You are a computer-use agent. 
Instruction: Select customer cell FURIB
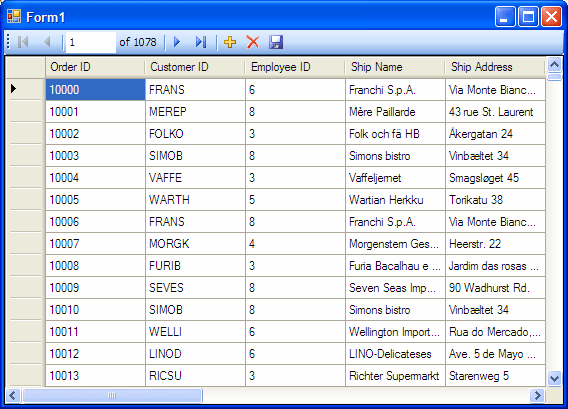click(195, 266)
